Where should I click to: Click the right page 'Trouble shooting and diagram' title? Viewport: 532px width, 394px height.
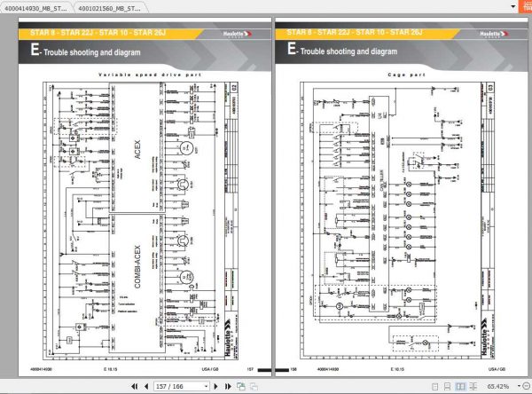coord(348,51)
